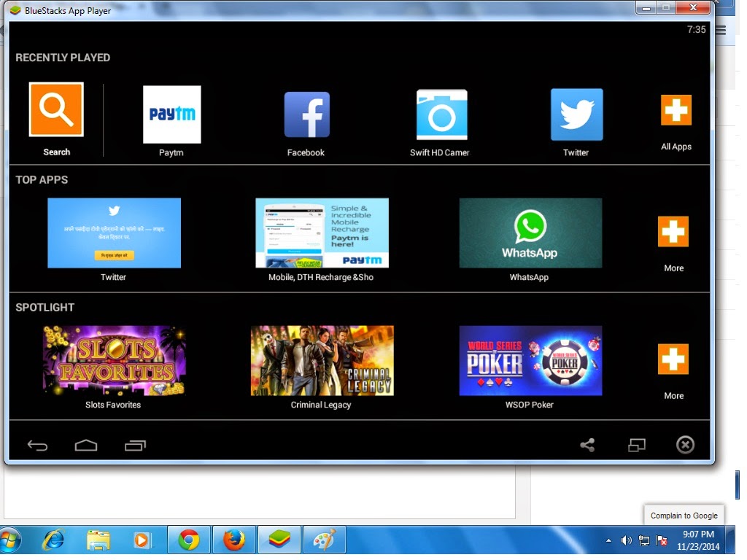Tap the recent apps button

coord(135,446)
